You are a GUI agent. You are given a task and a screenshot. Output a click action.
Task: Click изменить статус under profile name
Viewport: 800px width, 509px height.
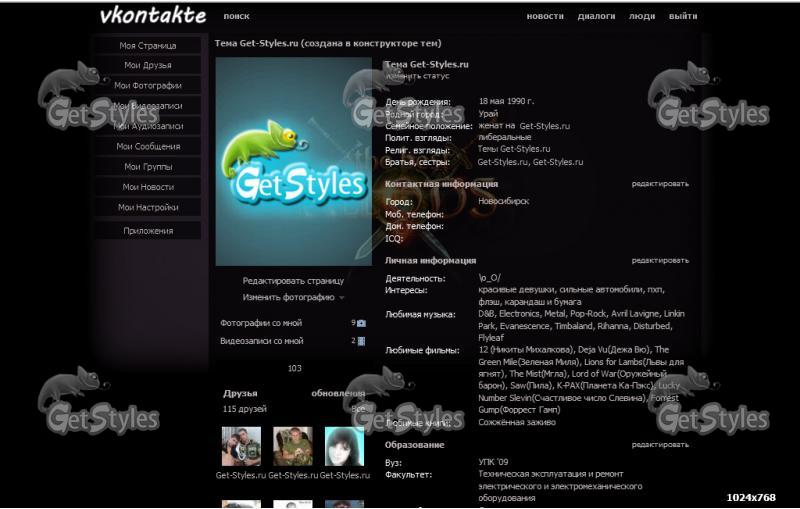pos(417,76)
